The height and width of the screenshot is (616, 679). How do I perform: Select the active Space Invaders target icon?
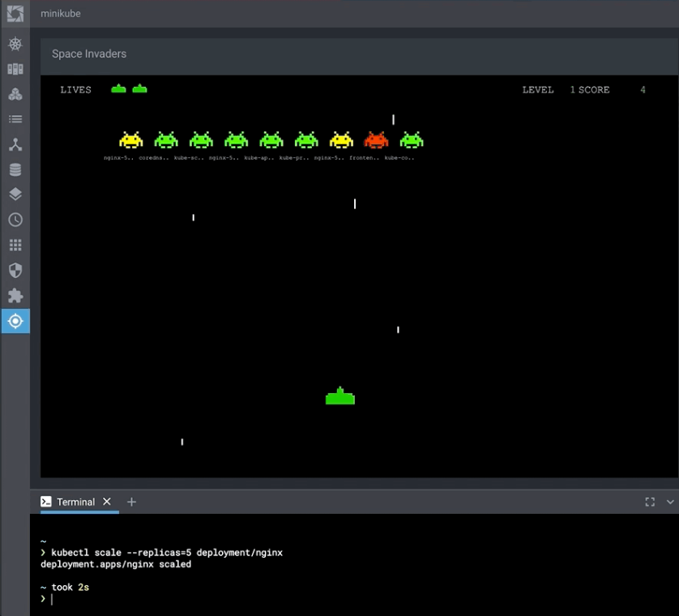(15, 321)
